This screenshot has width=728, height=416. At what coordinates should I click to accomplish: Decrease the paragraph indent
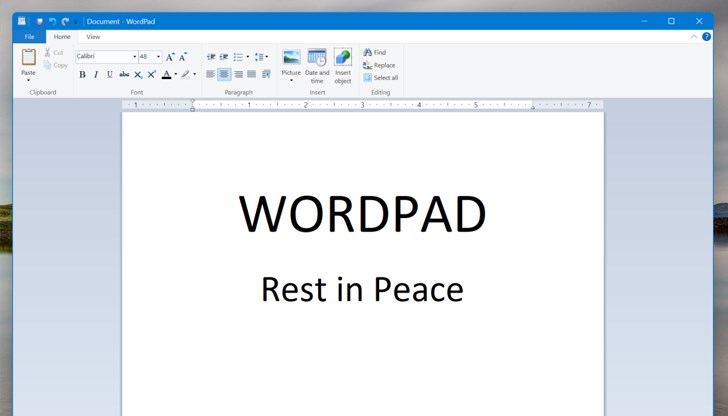(211, 57)
